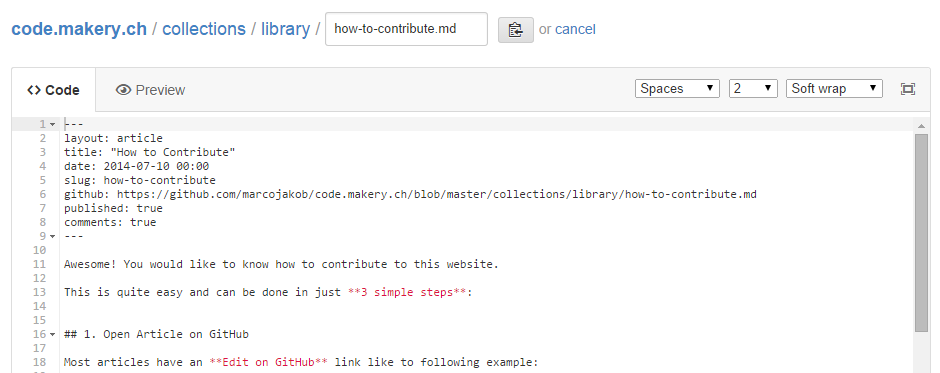This screenshot has width=940, height=373.
Task: Open the Spaces indent mode dropdown
Action: 677,89
